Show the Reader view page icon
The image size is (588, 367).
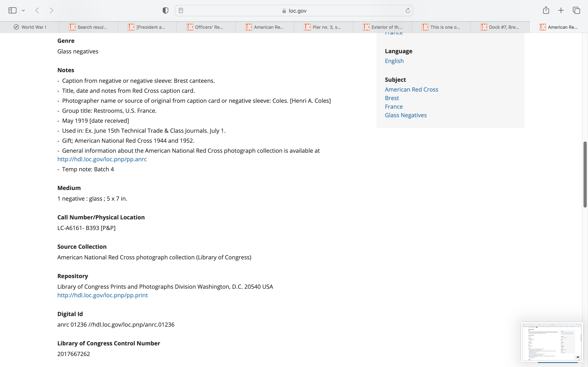(x=181, y=10)
